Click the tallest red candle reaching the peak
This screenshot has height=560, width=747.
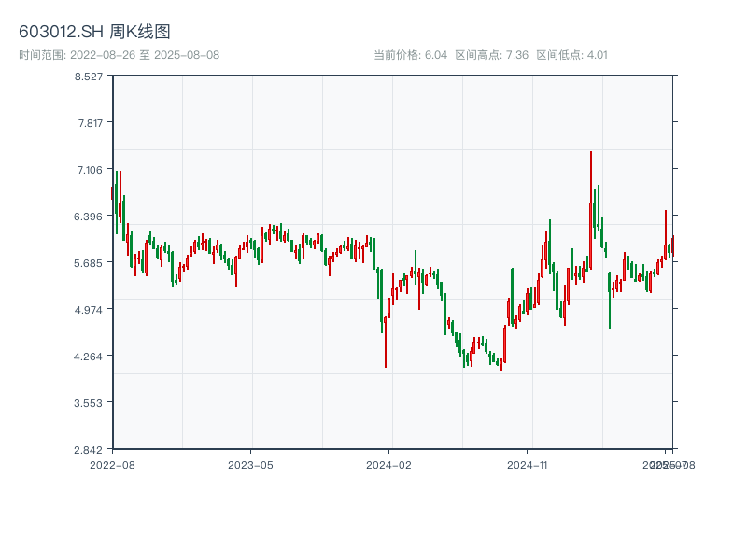(591, 187)
